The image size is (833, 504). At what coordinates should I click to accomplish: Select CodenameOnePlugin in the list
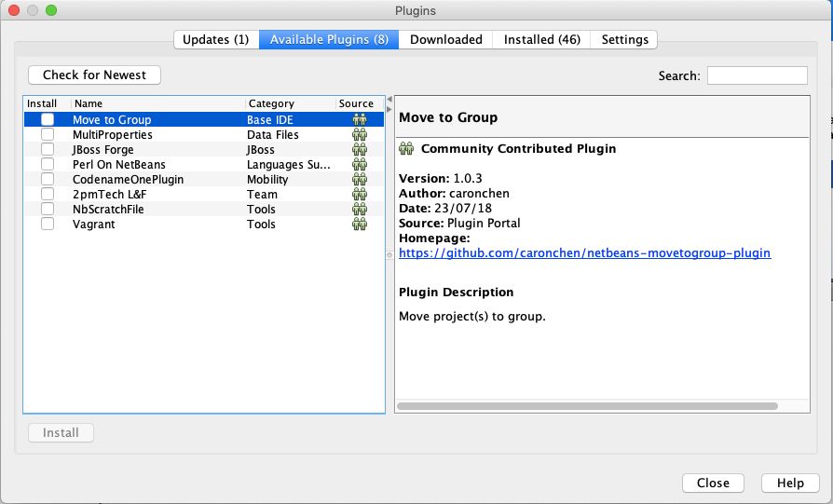[128, 180]
